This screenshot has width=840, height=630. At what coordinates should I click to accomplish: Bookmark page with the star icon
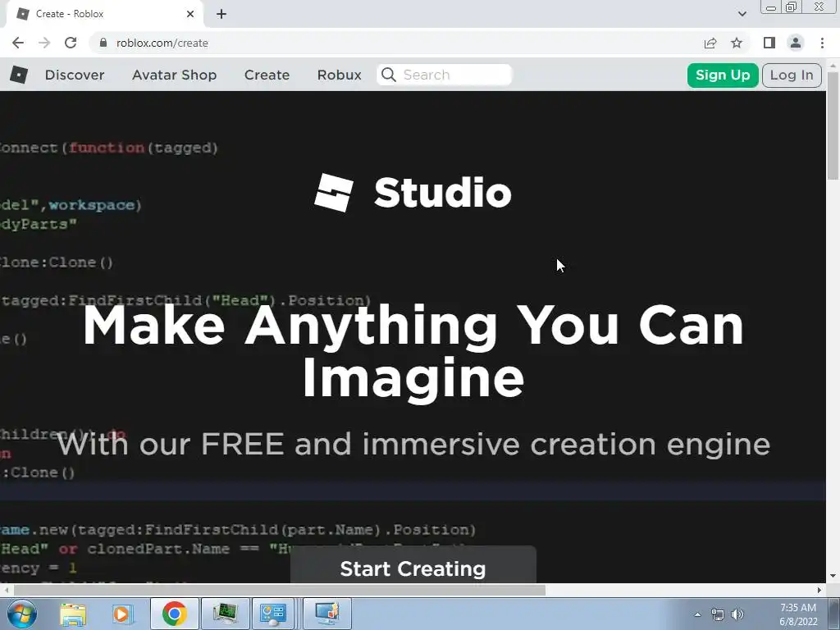point(737,43)
